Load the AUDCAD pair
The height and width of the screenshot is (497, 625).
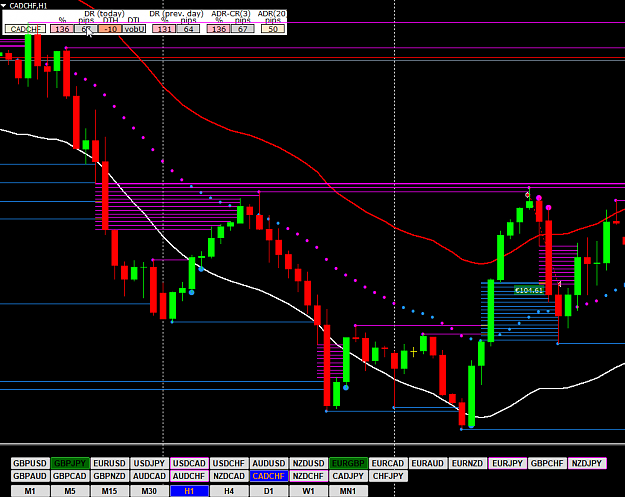coord(149,476)
